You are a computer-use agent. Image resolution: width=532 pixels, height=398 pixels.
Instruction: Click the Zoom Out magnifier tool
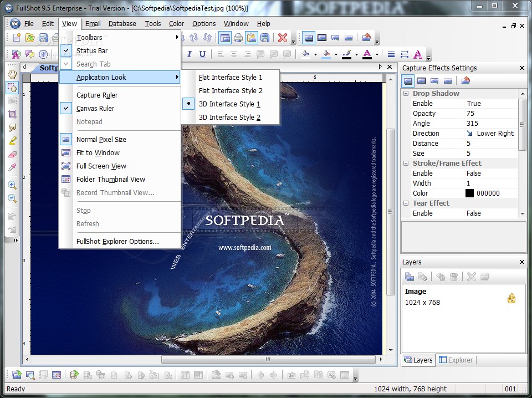tap(12, 198)
